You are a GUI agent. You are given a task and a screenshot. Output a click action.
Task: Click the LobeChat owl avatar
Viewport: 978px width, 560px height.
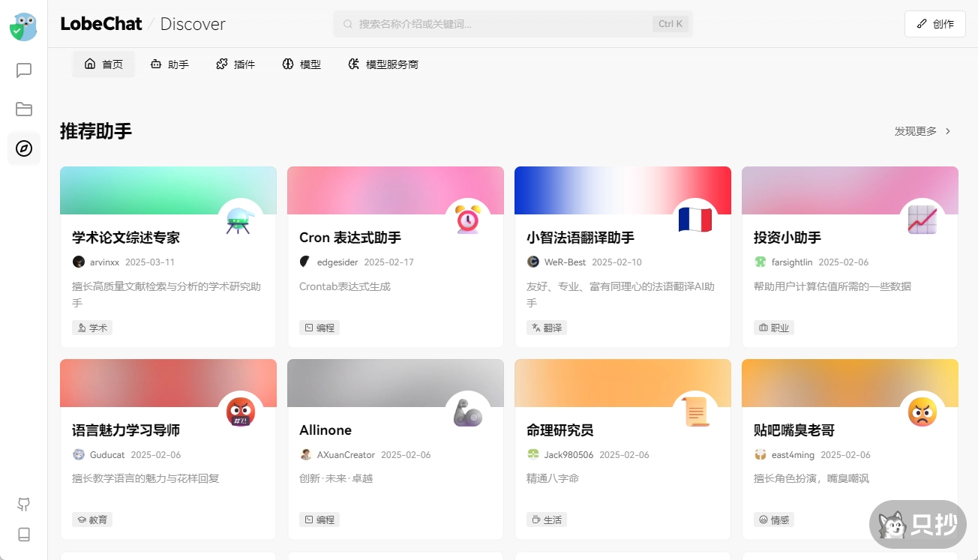click(23, 26)
